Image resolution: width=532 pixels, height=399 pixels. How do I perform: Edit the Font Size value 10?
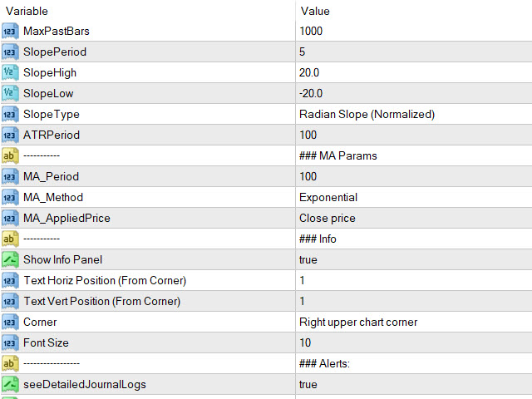(305, 343)
